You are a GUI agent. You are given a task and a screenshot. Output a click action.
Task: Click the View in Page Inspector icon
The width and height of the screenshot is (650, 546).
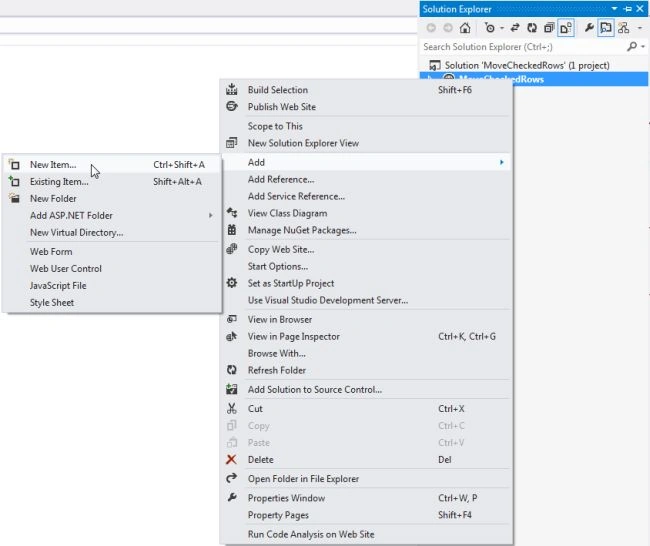coord(232,336)
